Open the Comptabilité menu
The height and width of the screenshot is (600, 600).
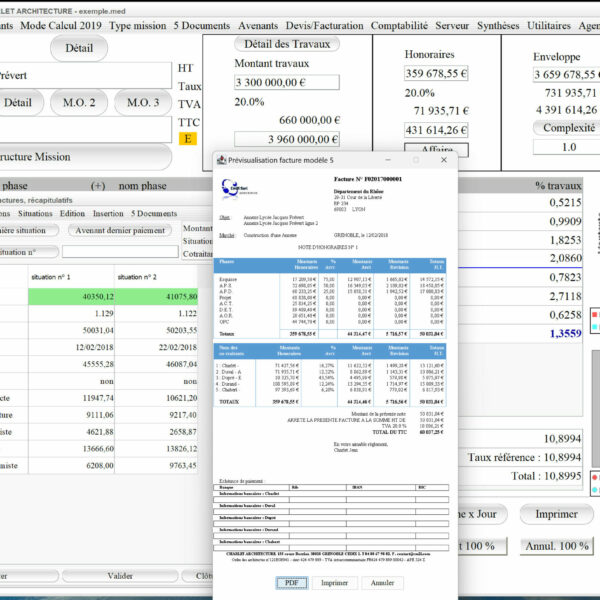click(x=399, y=26)
